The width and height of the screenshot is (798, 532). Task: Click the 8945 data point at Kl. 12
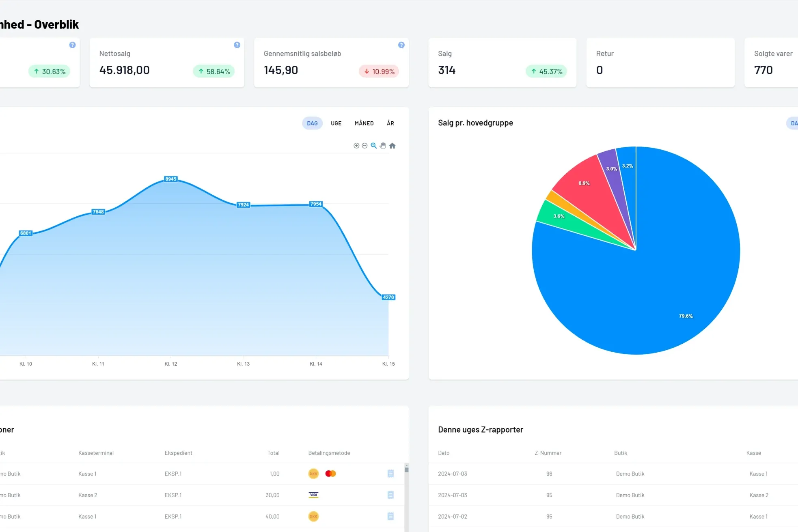coord(171,179)
